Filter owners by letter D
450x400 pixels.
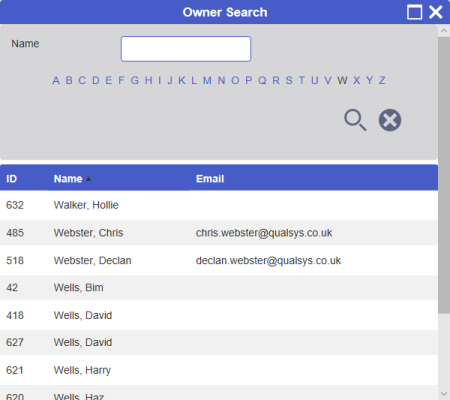pyautogui.click(x=96, y=80)
